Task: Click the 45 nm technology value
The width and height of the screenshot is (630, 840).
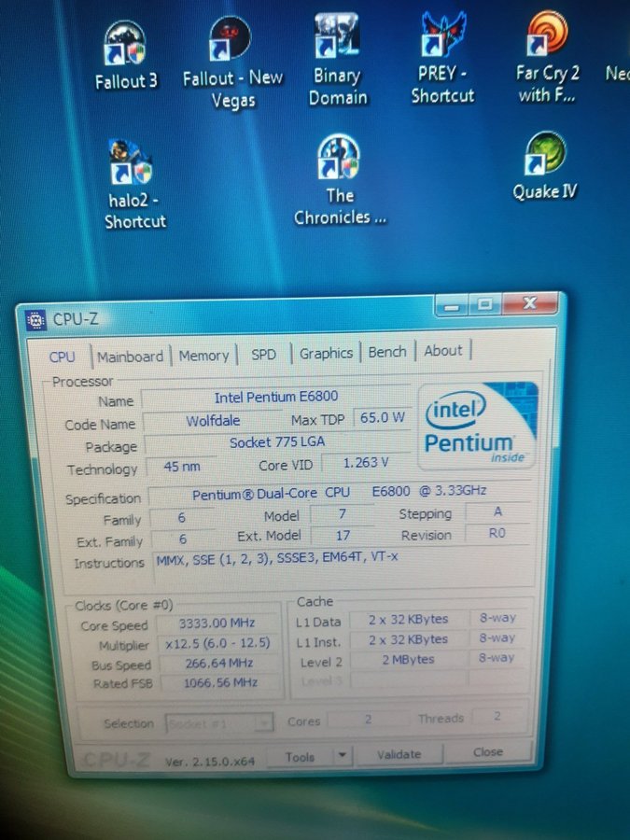Action: [x=182, y=467]
